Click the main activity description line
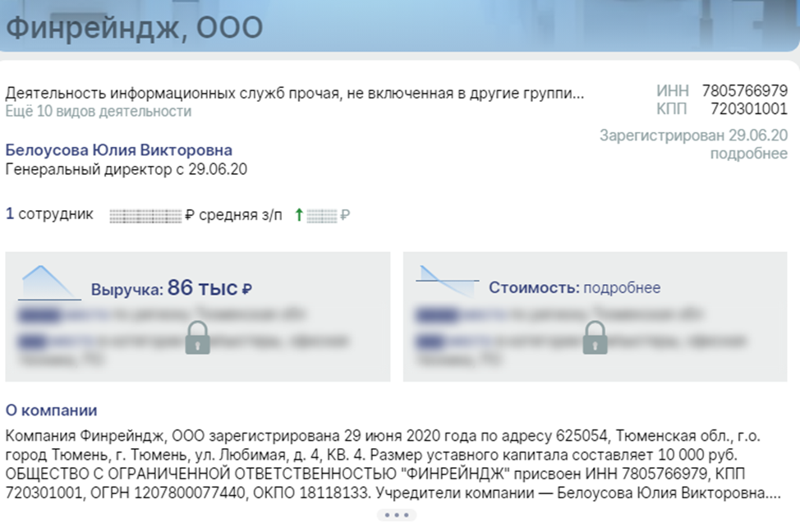800x532 pixels. coord(294,94)
